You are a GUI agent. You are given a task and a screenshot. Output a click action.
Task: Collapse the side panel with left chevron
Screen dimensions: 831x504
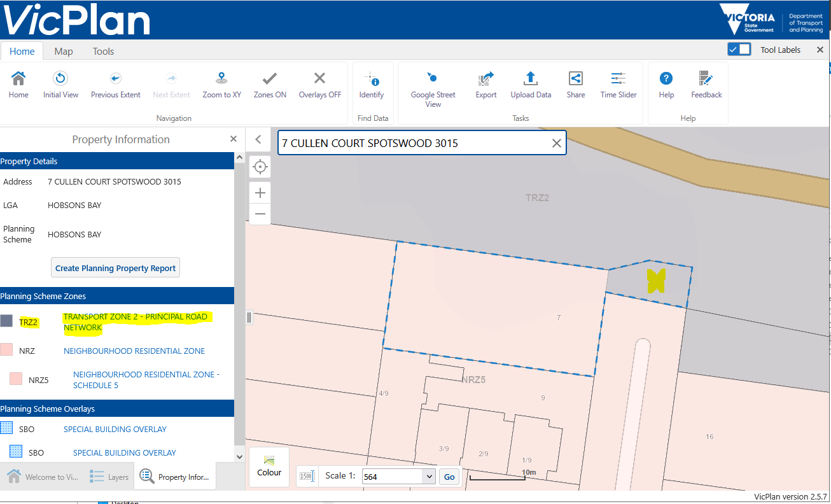(x=258, y=140)
